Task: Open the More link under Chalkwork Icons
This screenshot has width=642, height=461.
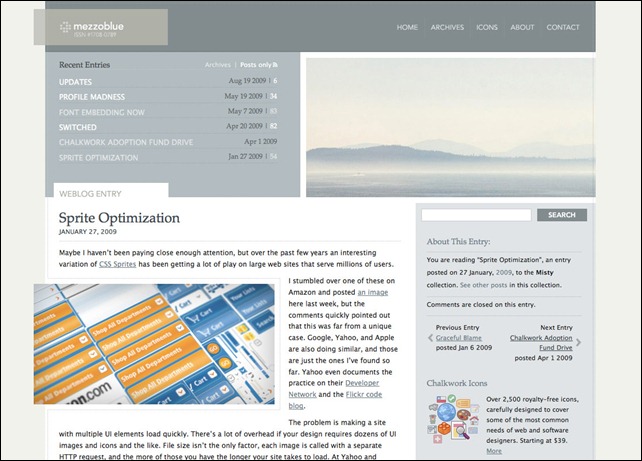Action: coord(494,451)
